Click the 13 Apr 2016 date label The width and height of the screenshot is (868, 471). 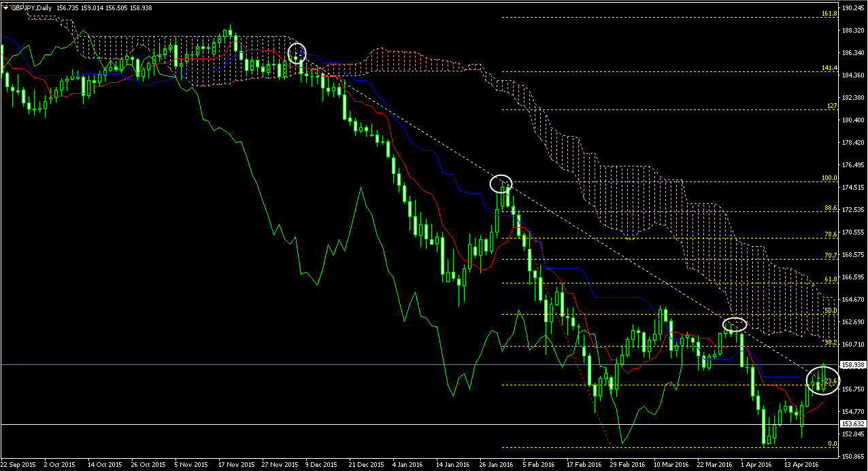(801, 465)
